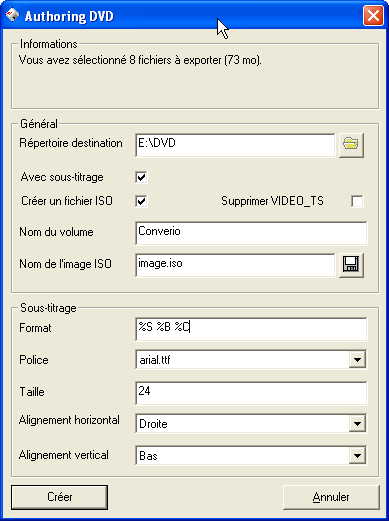Screen dimensions: 389x521
Task: Select the Taille size field
Action: click(251, 393)
